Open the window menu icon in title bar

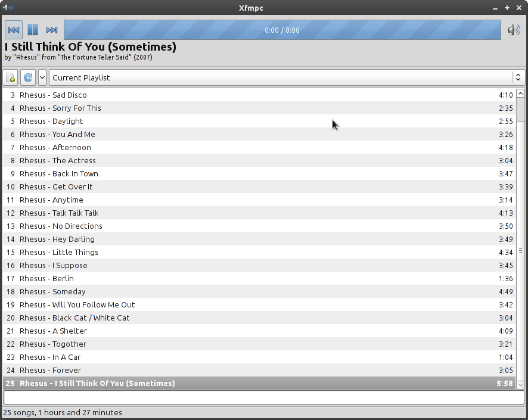pos(8,8)
